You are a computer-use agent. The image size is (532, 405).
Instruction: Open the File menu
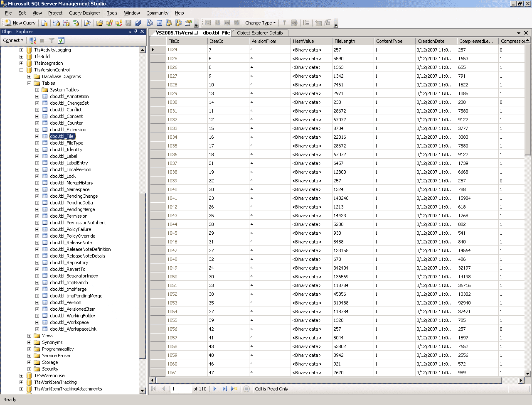(x=8, y=13)
